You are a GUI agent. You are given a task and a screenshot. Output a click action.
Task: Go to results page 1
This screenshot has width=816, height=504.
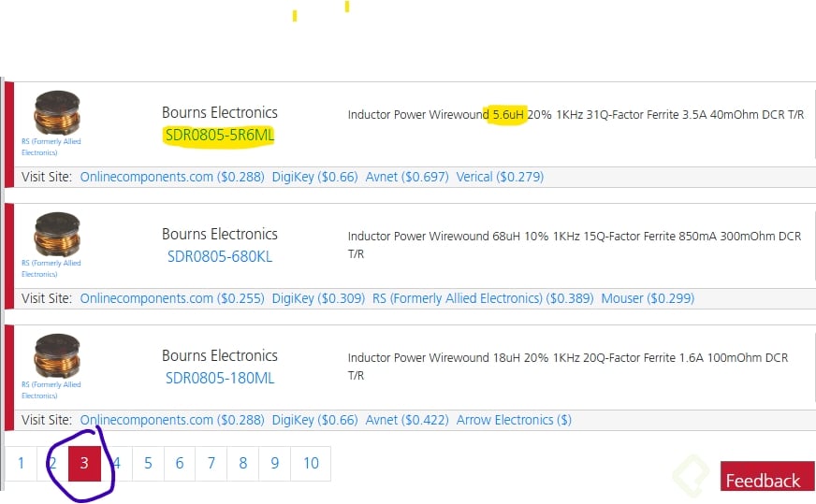tap(21, 463)
